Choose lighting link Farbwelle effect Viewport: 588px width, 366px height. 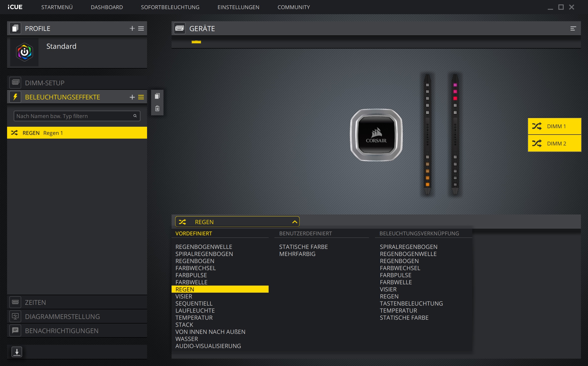[396, 282]
